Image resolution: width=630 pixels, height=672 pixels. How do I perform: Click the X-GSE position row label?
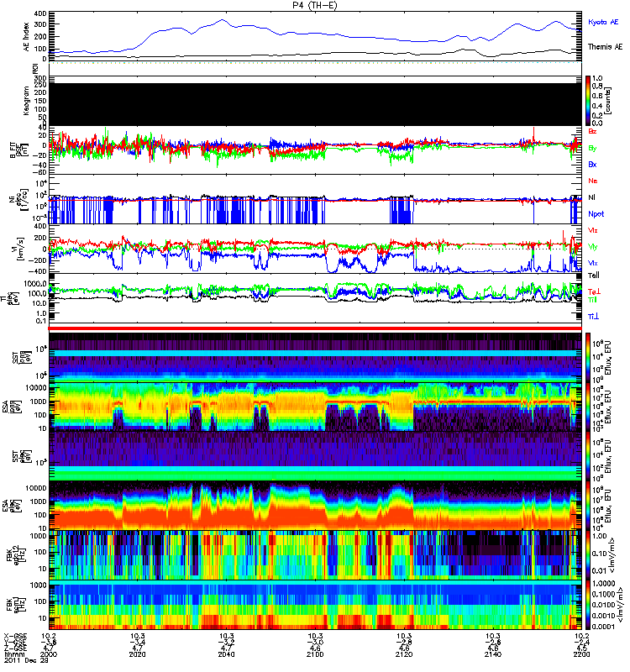click(x=14, y=637)
